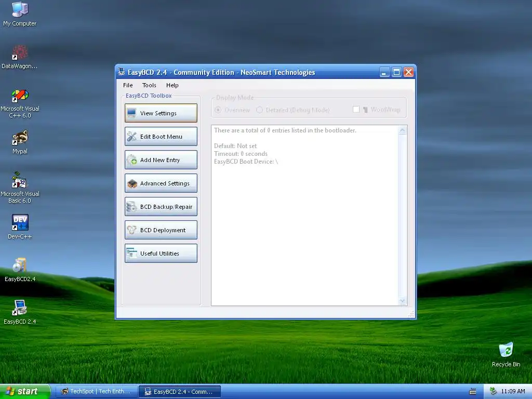
Task: Select Microsoft Visual Basic 6.0 icon
Action: tap(20, 188)
